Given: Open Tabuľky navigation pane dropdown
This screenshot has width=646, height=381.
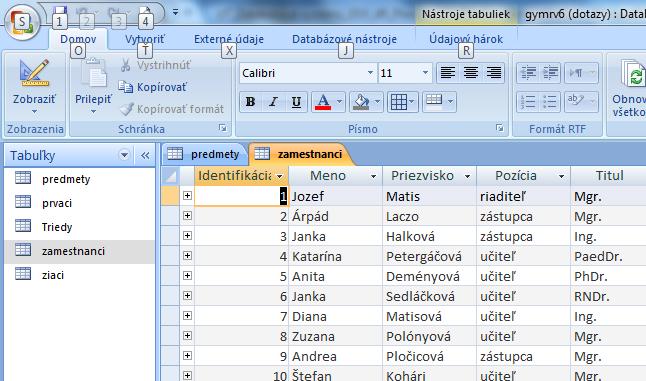Looking at the screenshot, I should click(124, 155).
